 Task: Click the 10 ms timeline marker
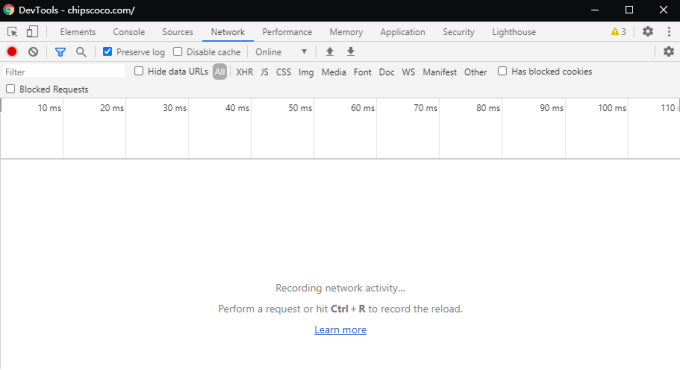49,108
